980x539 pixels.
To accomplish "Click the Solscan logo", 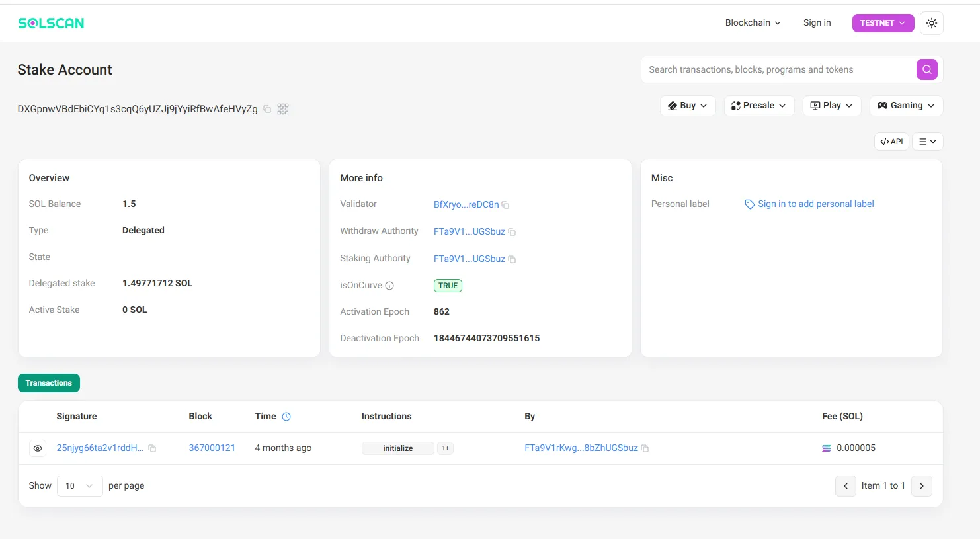I will (x=51, y=23).
